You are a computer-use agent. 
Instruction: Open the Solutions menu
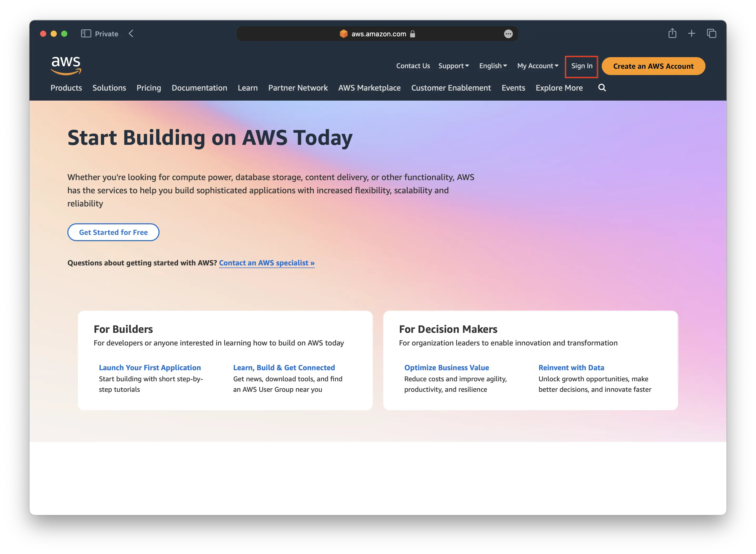(x=109, y=88)
